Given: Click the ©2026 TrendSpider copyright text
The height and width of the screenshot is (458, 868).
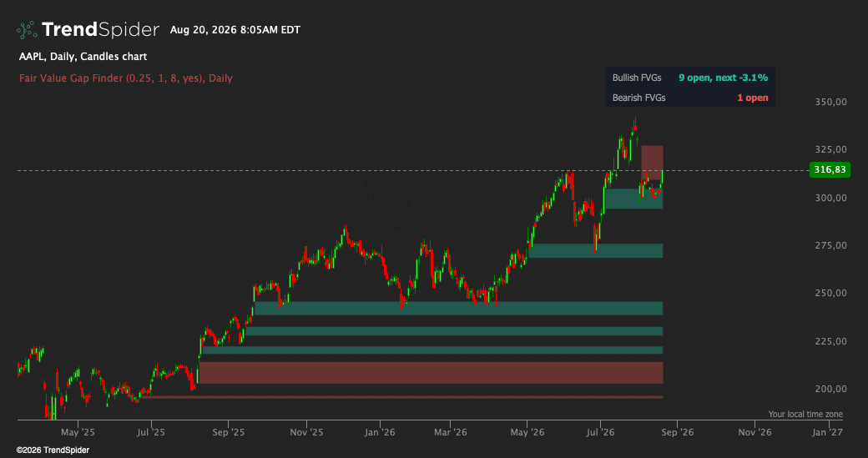Looking at the screenshot, I should click(53, 450).
